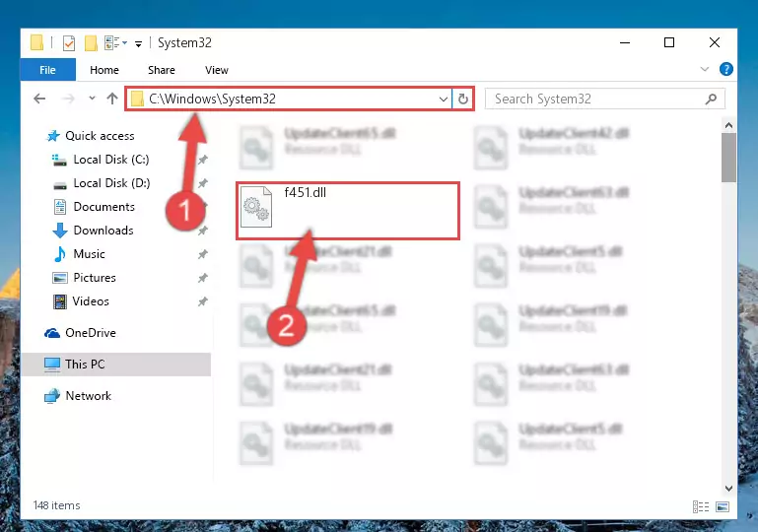Maximize the System32 window
The width and height of the screenshot is (758, 532).
[x=669, y=43]
